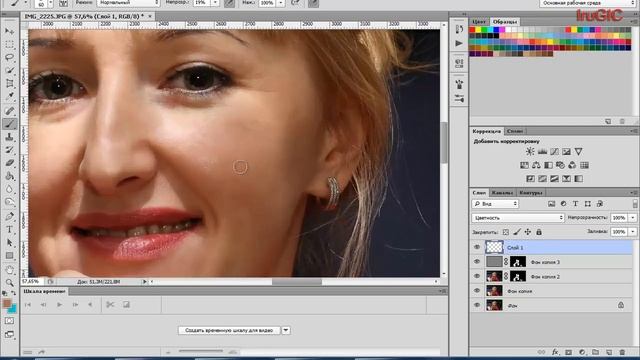
Task: Open the fill percentage dropdown
Action: 633,232
